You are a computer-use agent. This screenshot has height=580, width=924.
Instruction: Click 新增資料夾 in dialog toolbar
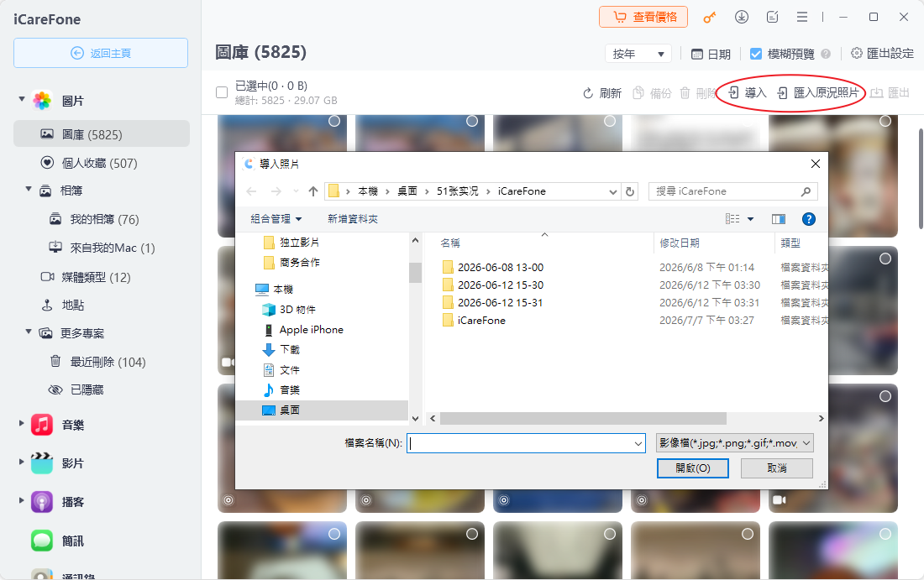353,219
